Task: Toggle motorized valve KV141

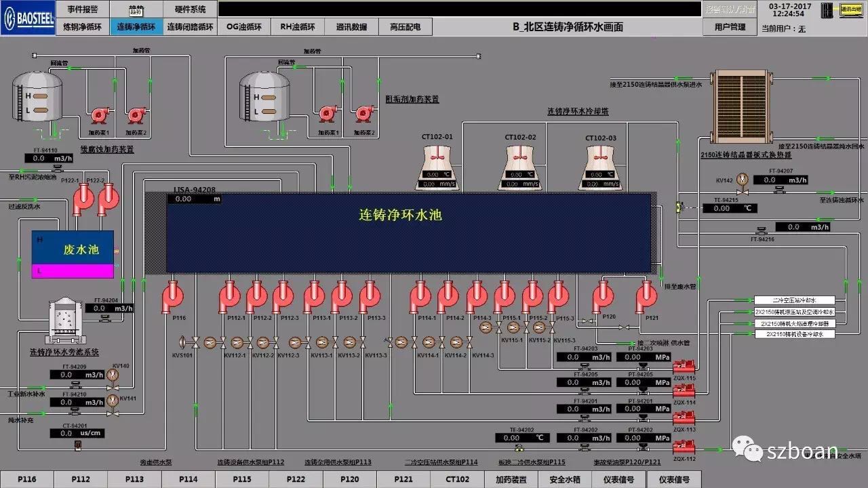Action: point(113,401)
